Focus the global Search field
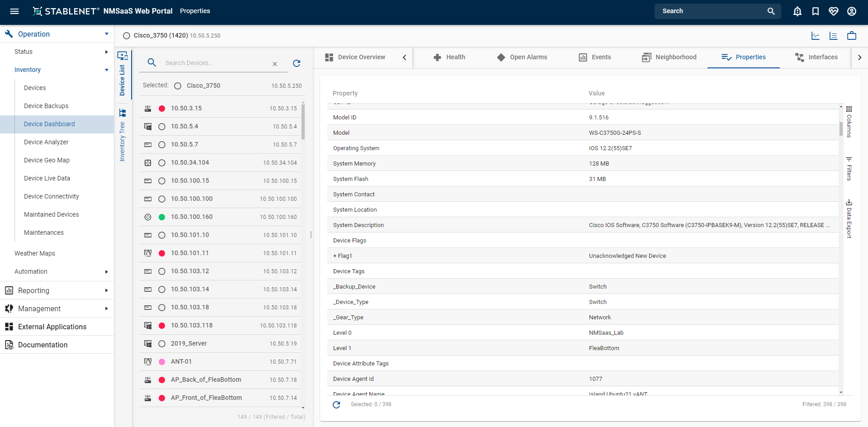The width and height of the screenshot is (868, 427). coord(712,11)
